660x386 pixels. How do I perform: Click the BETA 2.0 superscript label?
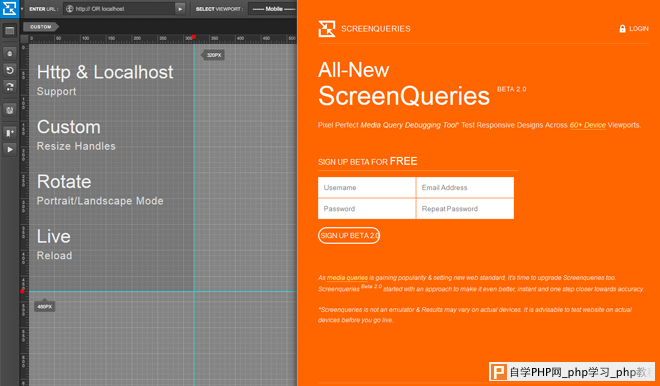[x=511, y=89]
